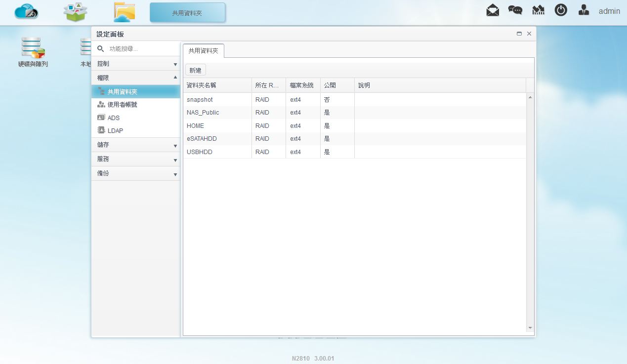Sort by the 公開 column header
Screen dimensions: 627x364
pos(337,85)
